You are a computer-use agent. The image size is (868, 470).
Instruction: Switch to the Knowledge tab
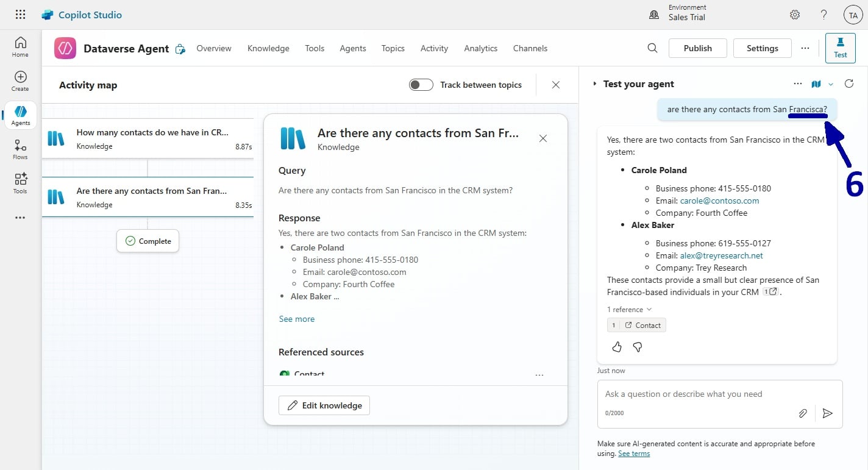[x=268, y=48]
